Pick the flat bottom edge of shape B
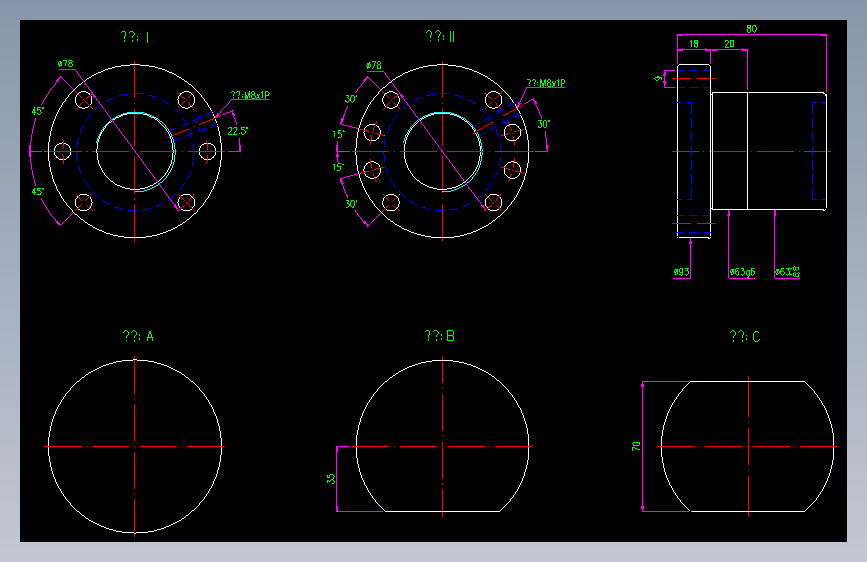The width and height of the screenshot is (867, 562). coord(442,511)
